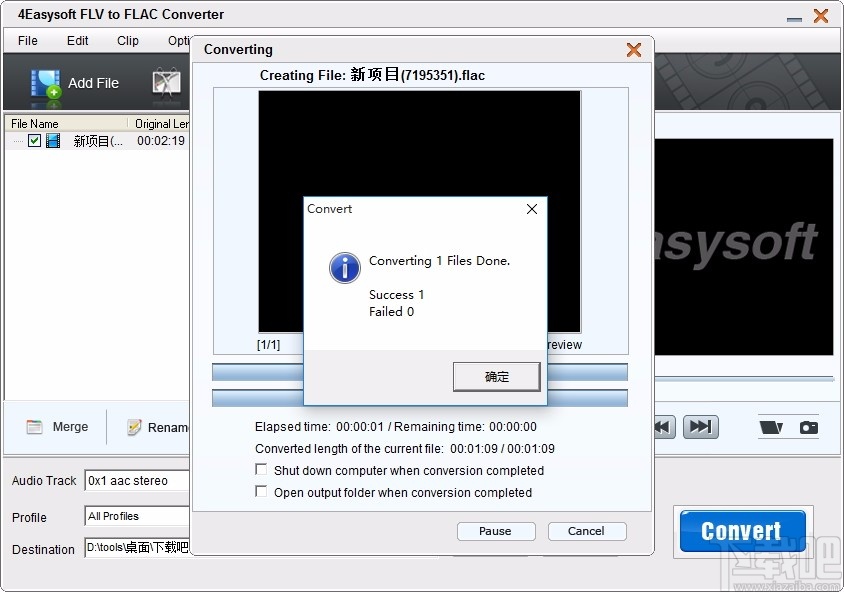Click the Pause button
Viewport: 844px width, 592px height.
(x=496, y=531)
